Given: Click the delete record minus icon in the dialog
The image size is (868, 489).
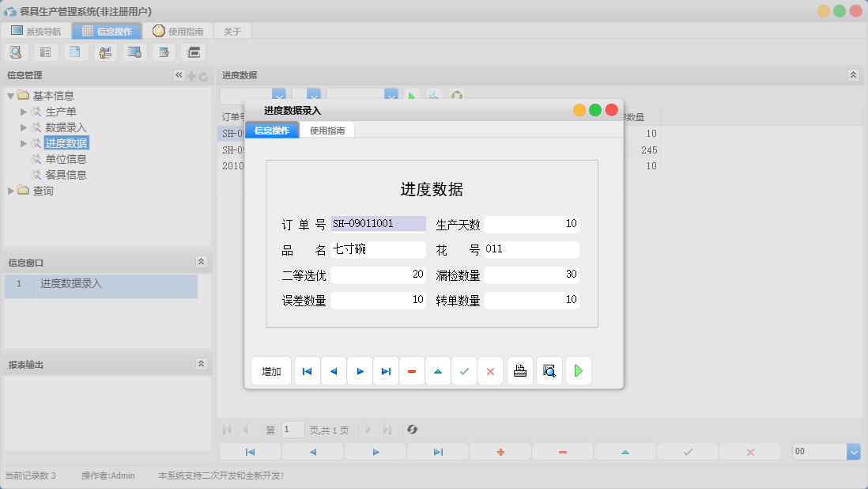Looking at the screenshot, I should (412, 370).
